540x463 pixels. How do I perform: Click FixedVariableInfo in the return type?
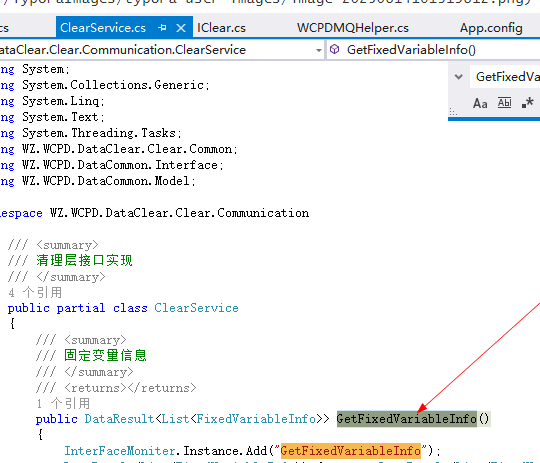[x=256, y=419]
